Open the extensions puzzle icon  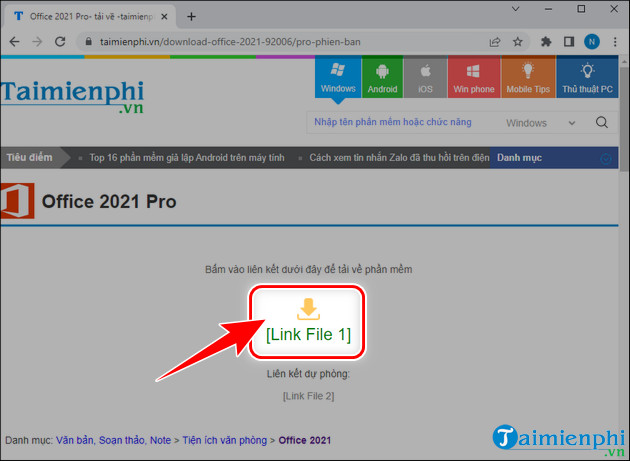546,42
